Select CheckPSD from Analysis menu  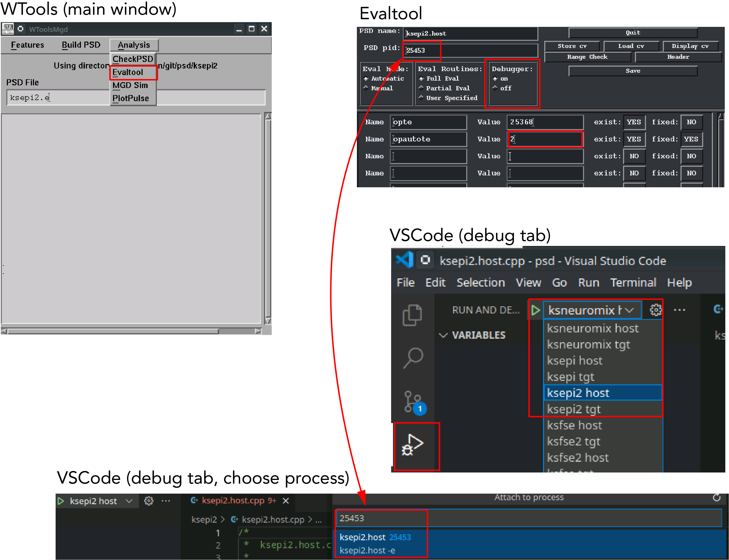133,59
